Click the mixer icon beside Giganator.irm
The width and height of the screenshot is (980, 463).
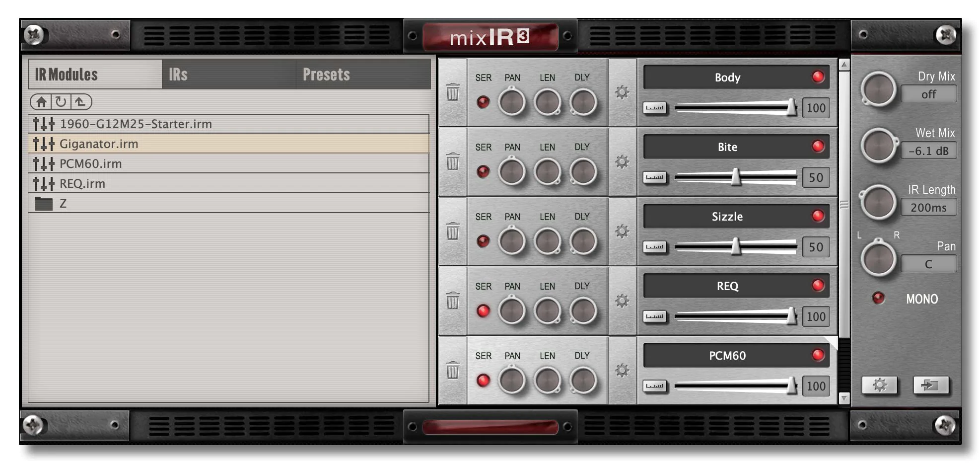click(44, 144)
